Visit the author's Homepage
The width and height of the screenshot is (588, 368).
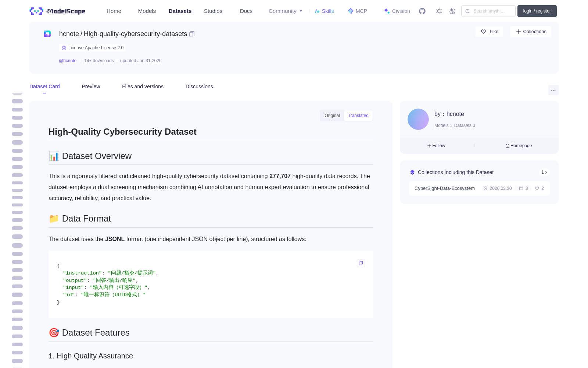(519, 146)
